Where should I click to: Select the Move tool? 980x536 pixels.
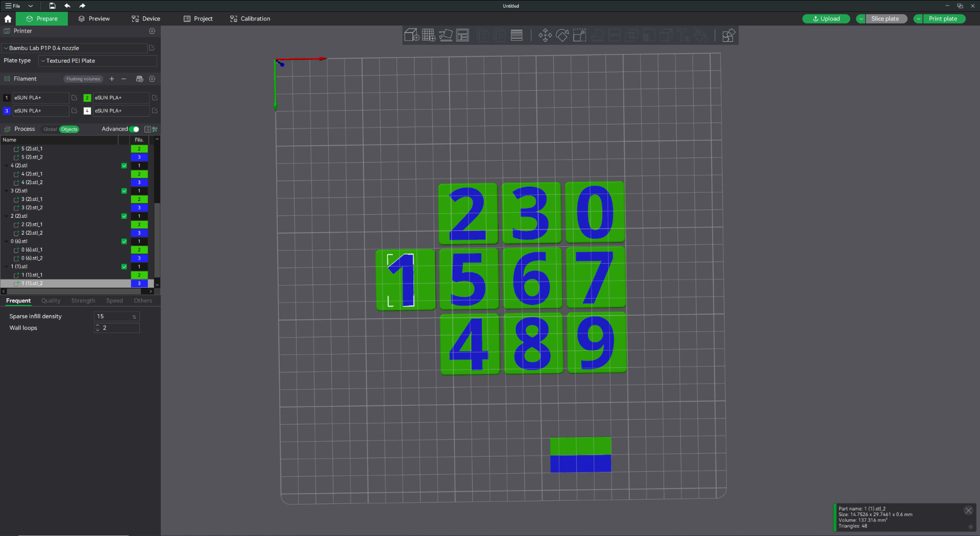click(x=545, y=35)
